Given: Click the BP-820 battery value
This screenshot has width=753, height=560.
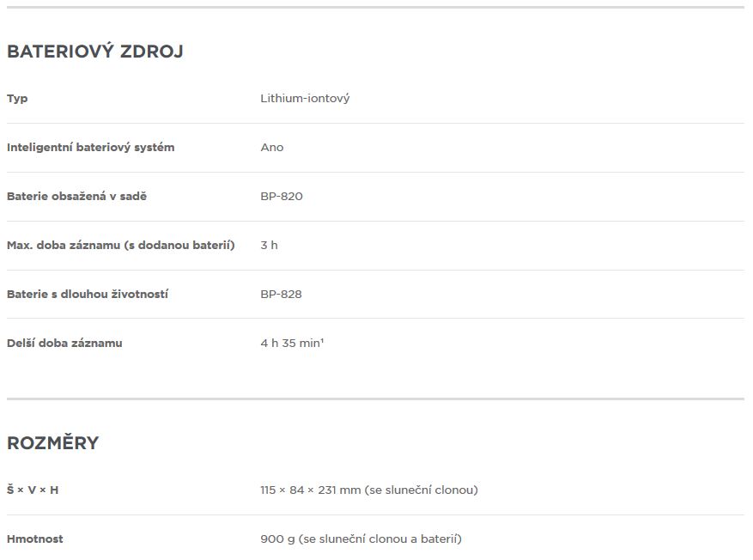Looking at the screenshot, I should tap(282, 197).
